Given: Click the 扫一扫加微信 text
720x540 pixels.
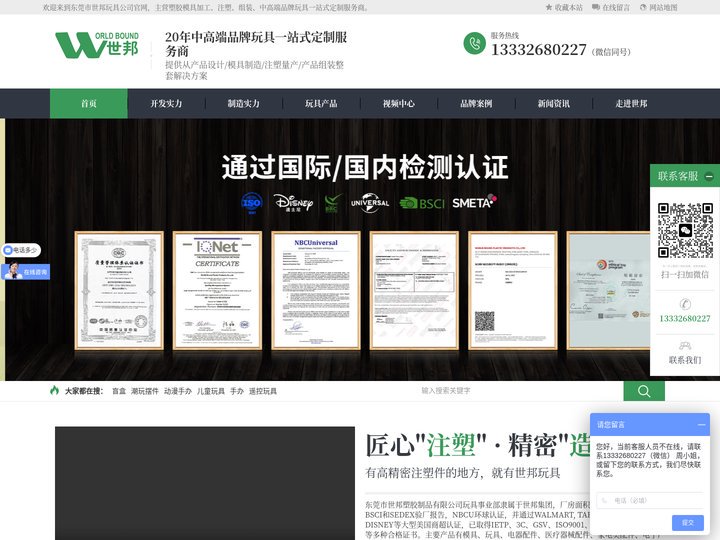Looking at the screenshot, I should [685, 275].
